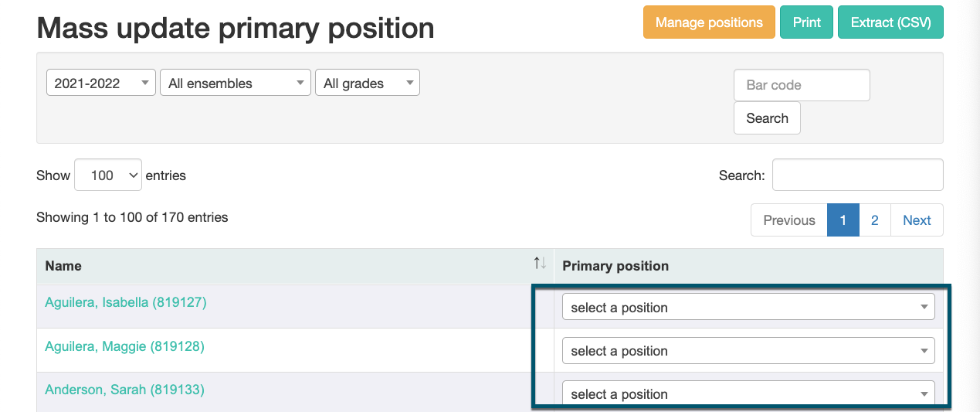Go to the Previous page

(x=788, y=220)
